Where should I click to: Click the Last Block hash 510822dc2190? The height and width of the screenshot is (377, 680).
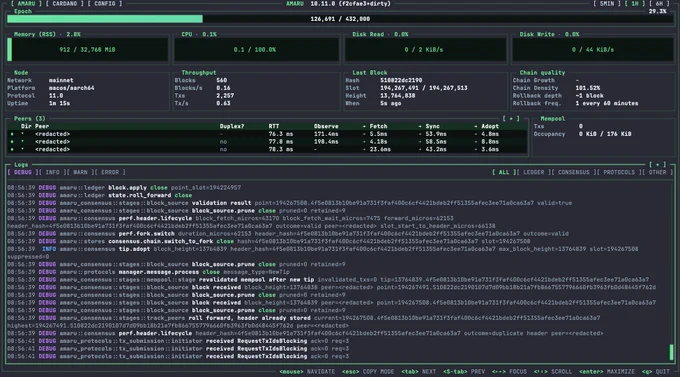coord(401,80)
